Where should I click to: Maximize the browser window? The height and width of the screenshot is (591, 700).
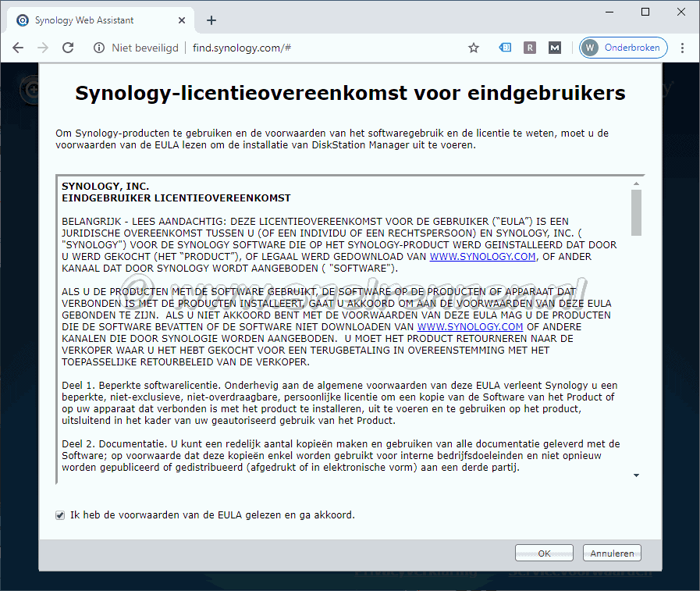[645, 12]
